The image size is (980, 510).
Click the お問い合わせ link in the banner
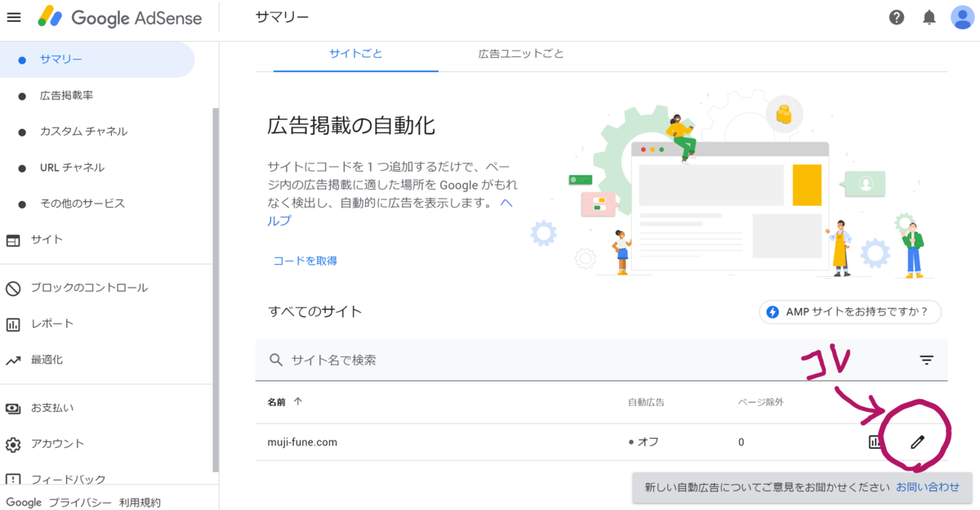pos(928,487)
